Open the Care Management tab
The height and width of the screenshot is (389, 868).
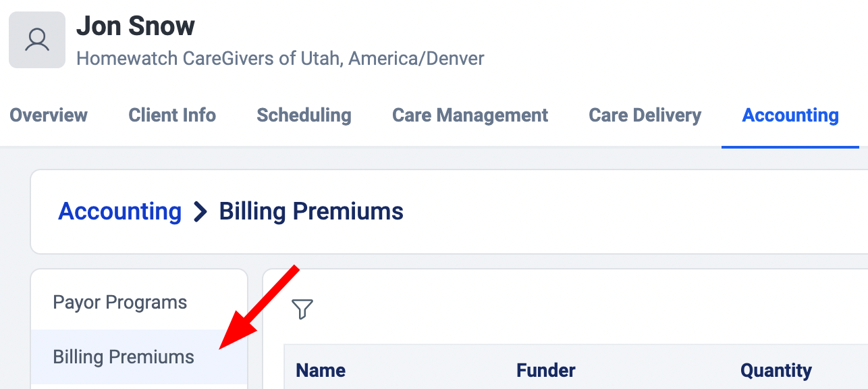[x=470, y=115]
